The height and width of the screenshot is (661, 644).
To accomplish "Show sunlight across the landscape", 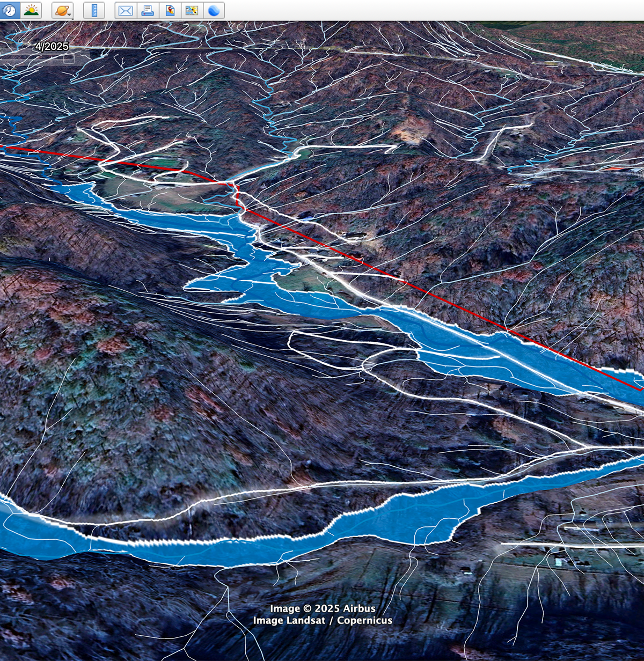I will 31,10.
